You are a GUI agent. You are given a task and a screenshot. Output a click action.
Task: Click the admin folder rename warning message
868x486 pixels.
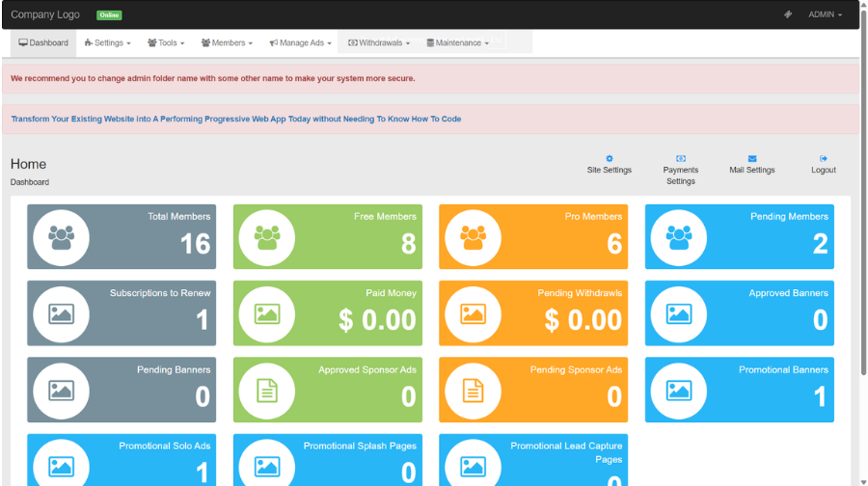[212, 78]
